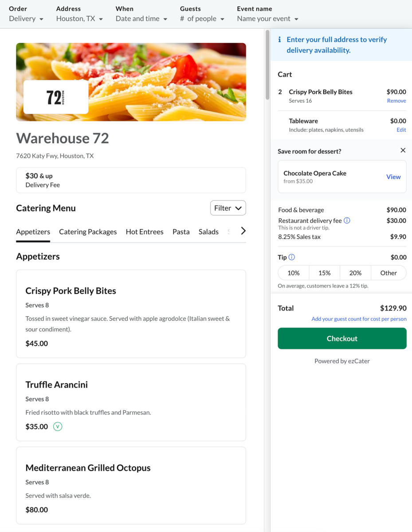Screen dimensions: 412x532
Task: Choose the Other tip option
Action: (388, 273)
